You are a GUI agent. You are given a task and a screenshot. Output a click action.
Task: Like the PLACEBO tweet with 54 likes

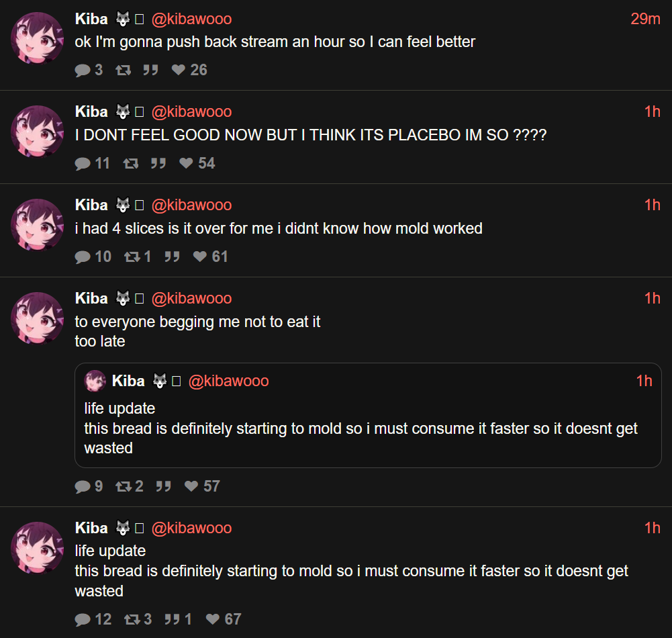point(186,163)
